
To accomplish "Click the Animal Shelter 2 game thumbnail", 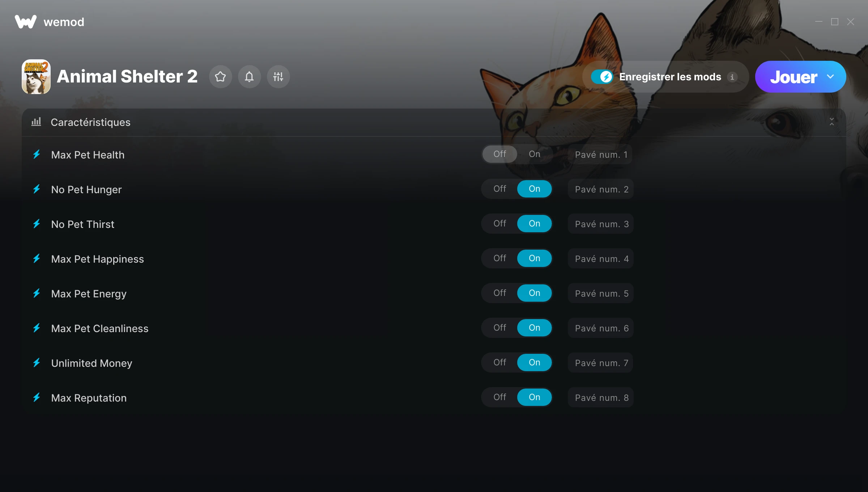I will click(36, 77).
